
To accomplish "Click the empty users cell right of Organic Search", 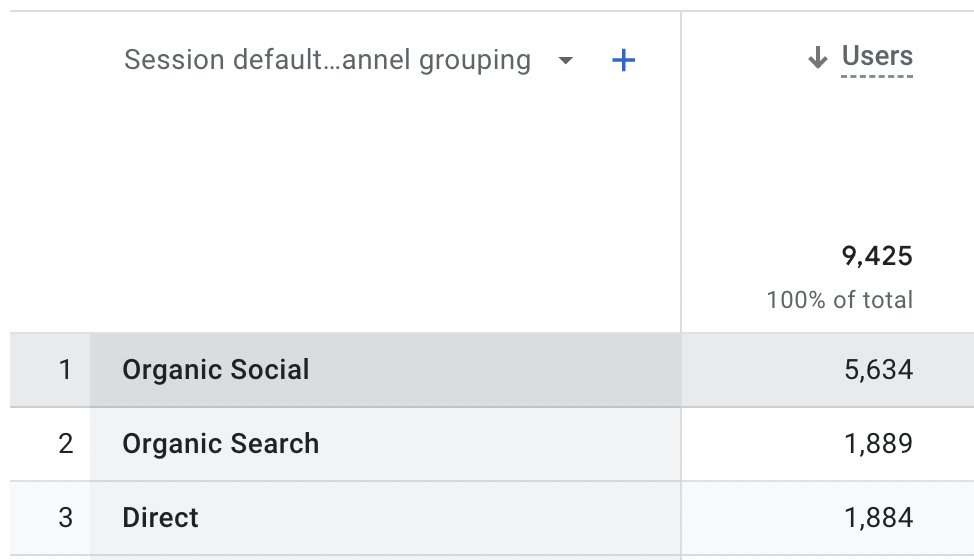I will click(760, 444).
